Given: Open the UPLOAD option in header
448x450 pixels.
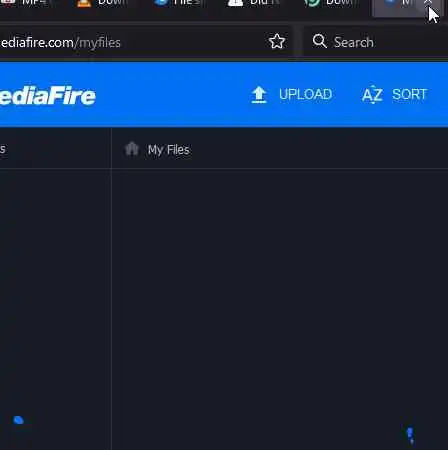Looking at the screenshot, I should pyautogui.click(x=305, y=94).
